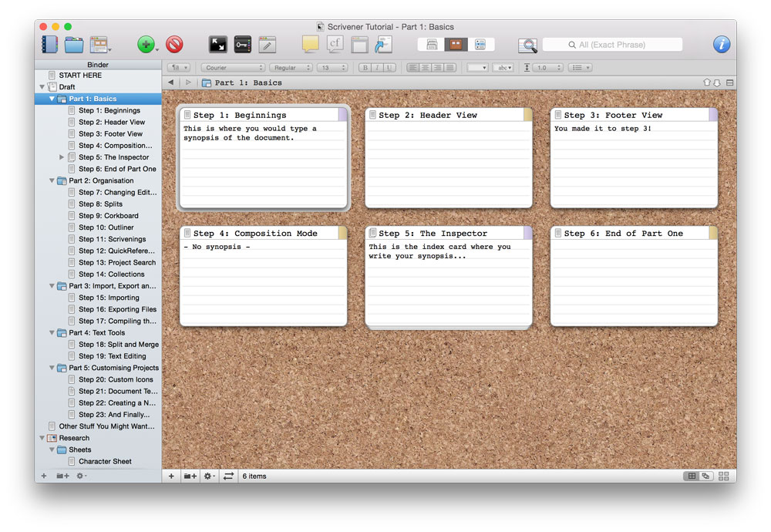Select Step 20: Custom Icons

[x=116, y=379]
